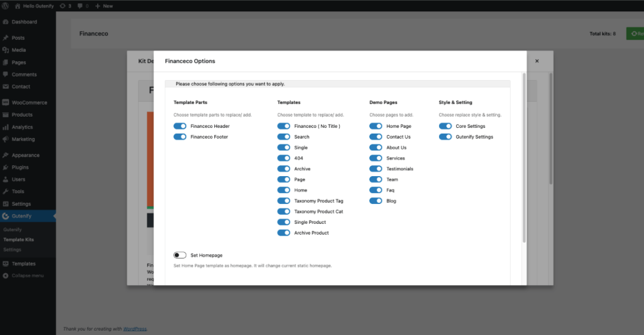The height and width of the screenshot is (335, 644).
Task: Toggle Financeco Footer switch
Action: (180, 137)
